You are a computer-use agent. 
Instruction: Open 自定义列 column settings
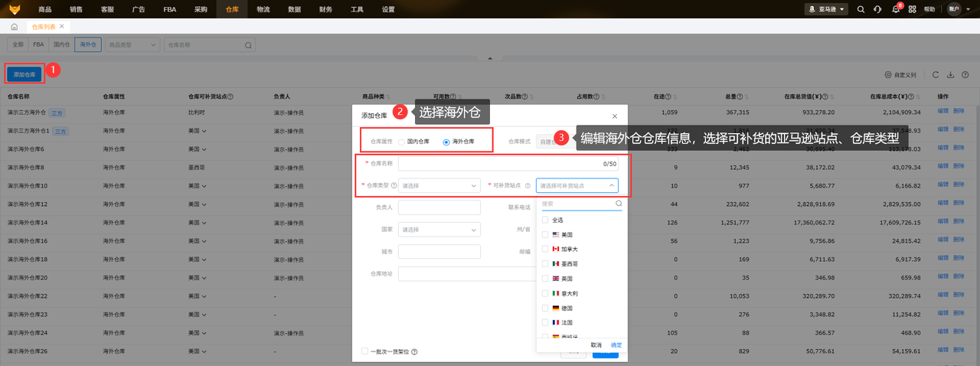(900, 75)
